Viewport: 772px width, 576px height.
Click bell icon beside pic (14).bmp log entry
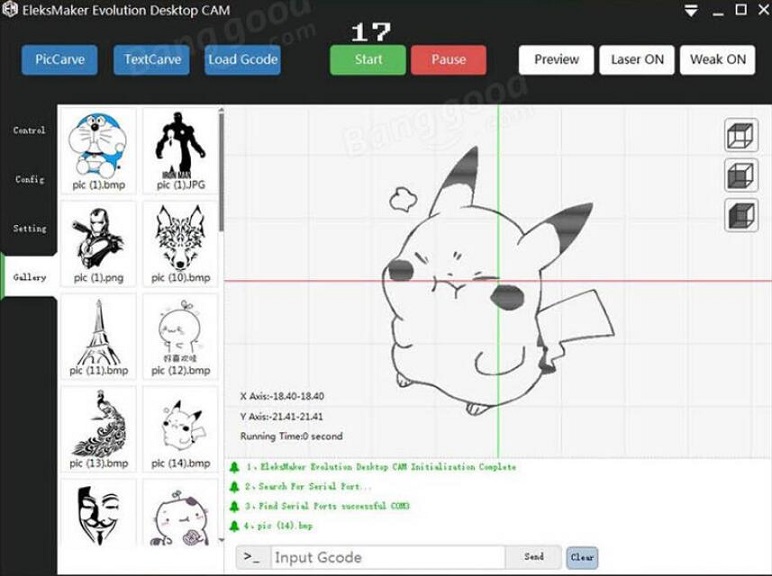click(x=234, y=526)
